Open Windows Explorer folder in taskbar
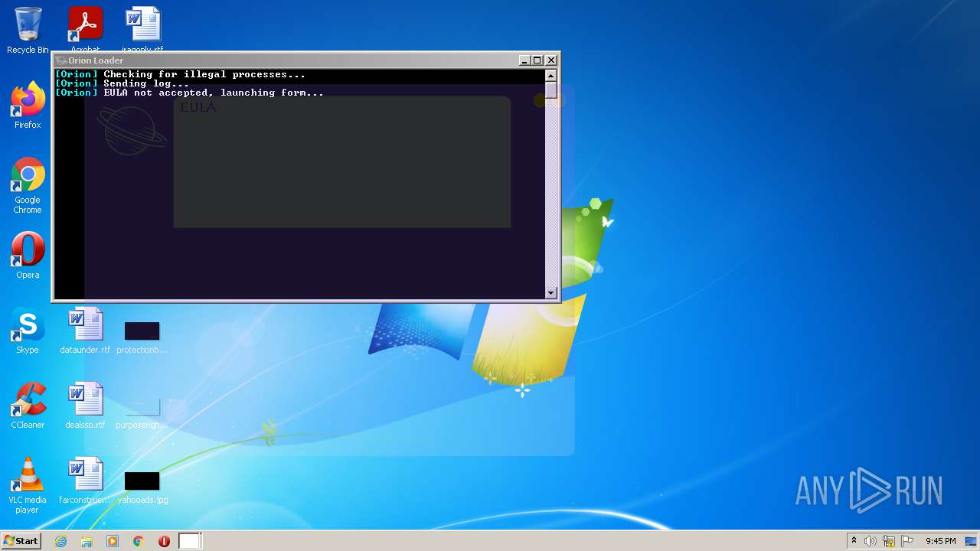 click(87, 541)
